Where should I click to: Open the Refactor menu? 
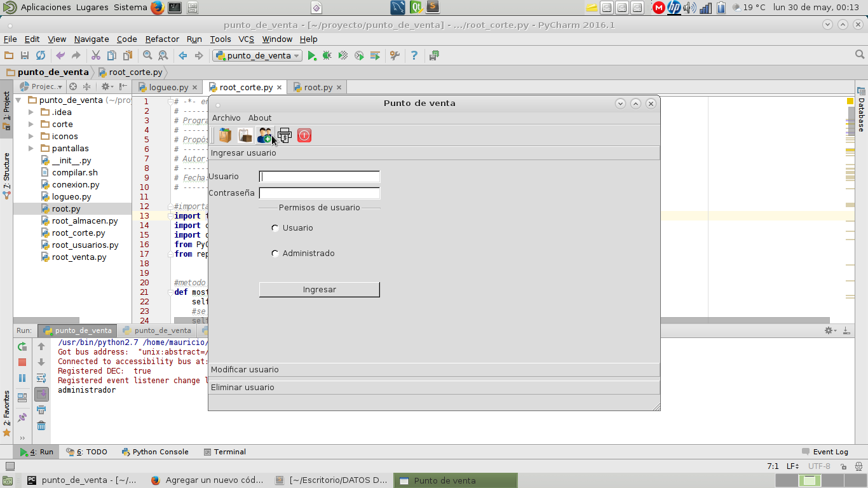(x=162, y=39)
